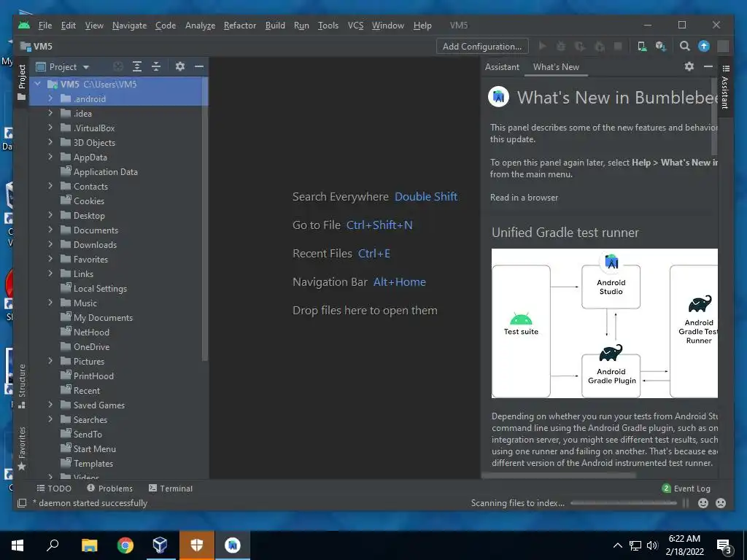The image size is (747, 560).
Task: Open VirtualBox from the taskbar
Action: tap(160, 545)
